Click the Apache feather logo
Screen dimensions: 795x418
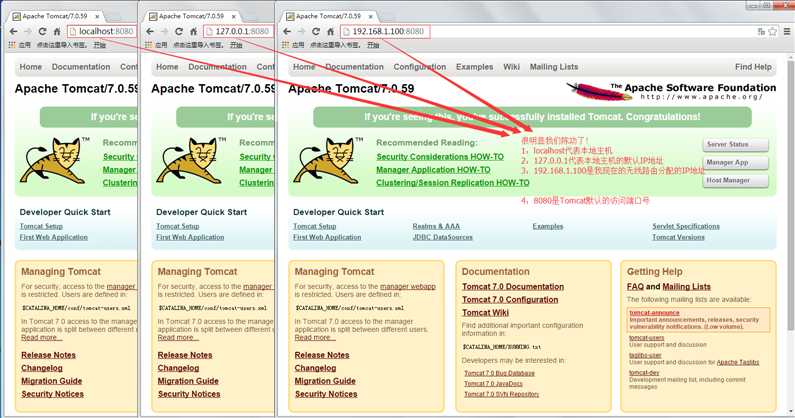coord(599,91)
